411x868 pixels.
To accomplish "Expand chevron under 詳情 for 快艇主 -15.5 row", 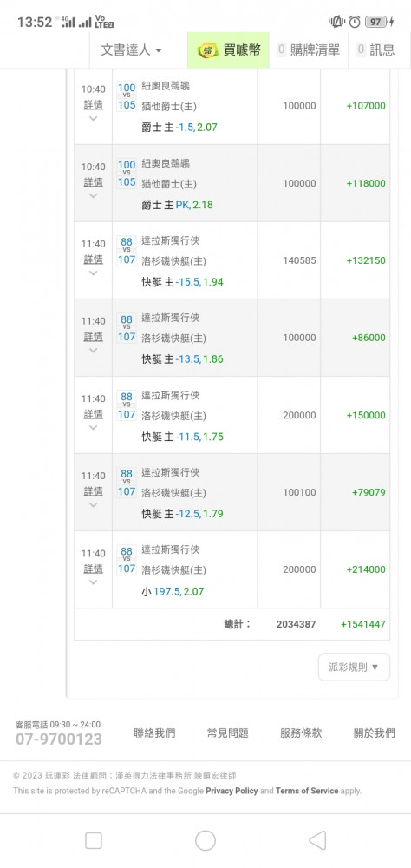I will [x=93, y=273].
